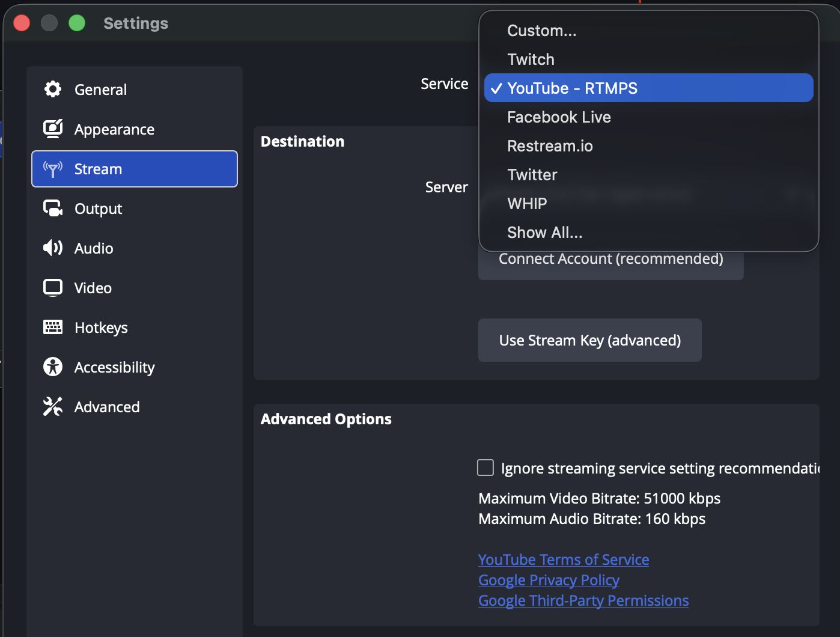Open Google Privacy Policy link

tap(549, 580)
